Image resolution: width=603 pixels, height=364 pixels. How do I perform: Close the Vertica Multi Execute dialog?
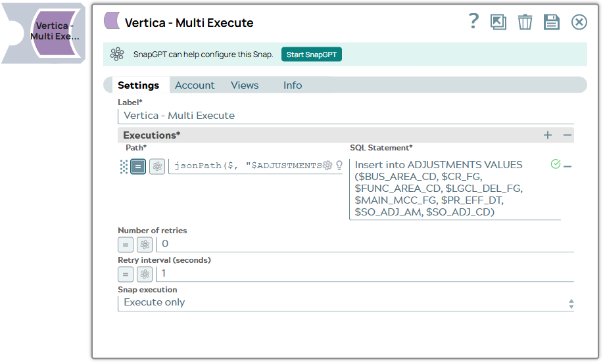tap(579, 22)
